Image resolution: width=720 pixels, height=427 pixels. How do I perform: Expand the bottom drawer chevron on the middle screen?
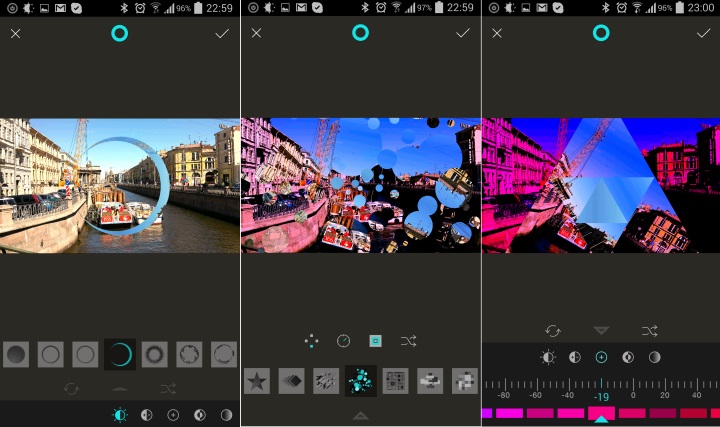[x=360, y=416]
